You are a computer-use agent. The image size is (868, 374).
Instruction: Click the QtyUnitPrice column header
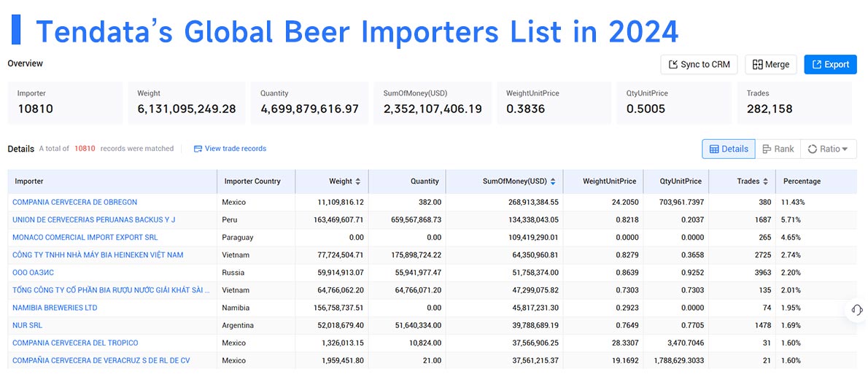pos(676,182)
